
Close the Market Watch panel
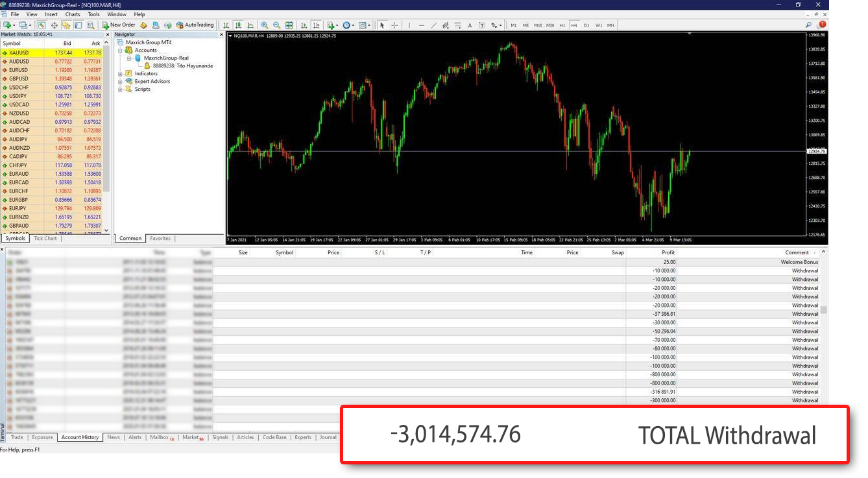(107, 34)
